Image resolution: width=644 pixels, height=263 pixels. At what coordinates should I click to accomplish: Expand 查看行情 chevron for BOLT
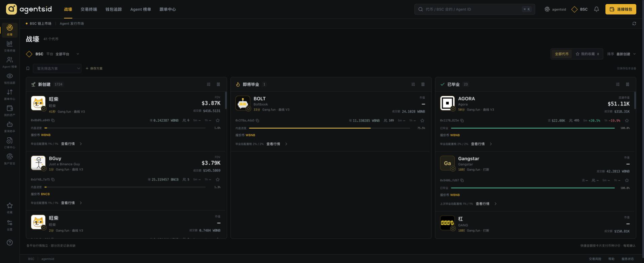tap(286, 144)
